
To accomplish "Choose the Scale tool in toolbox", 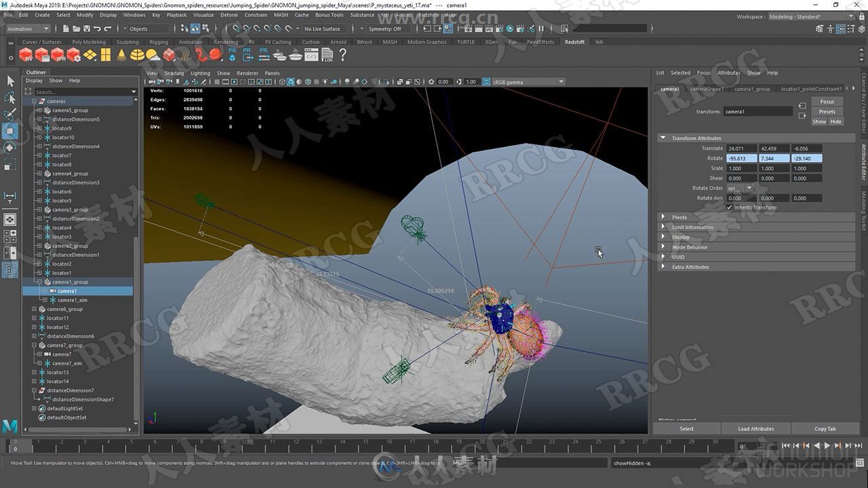I will pos(10,165).
